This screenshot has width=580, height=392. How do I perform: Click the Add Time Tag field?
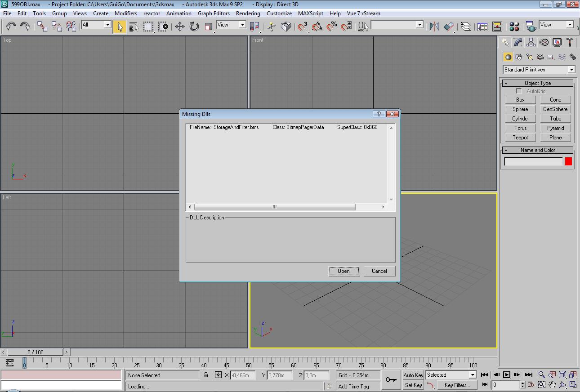[358, 387]
